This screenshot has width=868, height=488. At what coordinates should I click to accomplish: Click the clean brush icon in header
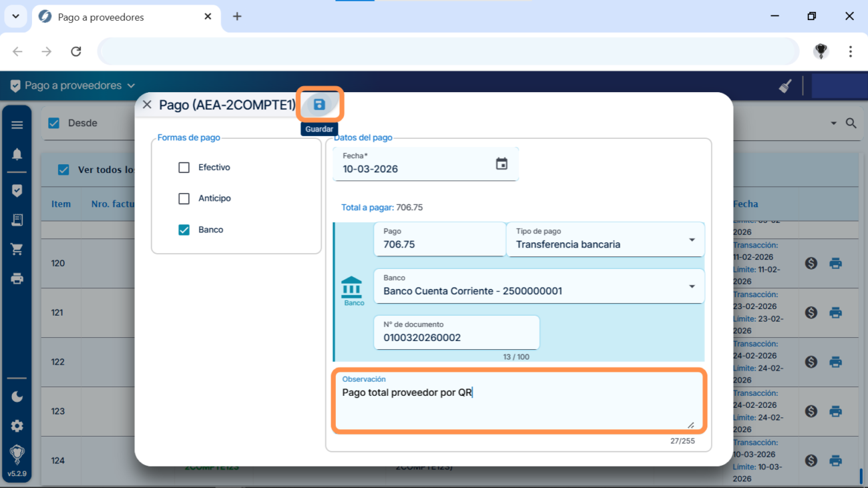785,86
